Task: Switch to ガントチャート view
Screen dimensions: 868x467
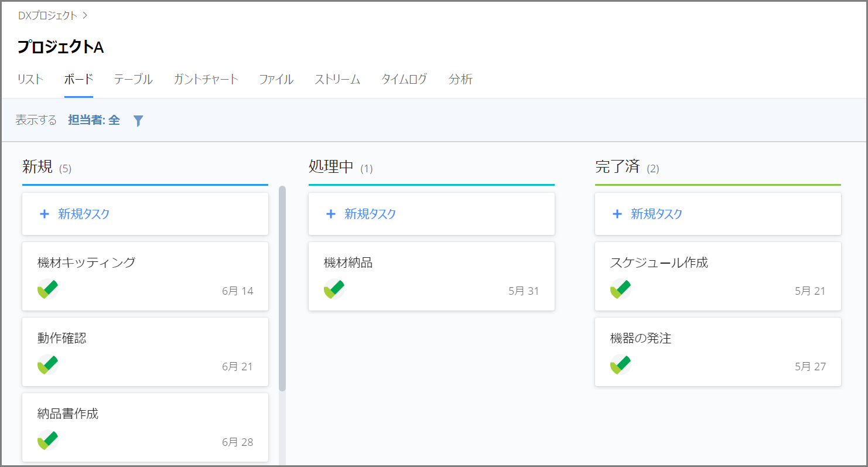Action: [206, 79]
